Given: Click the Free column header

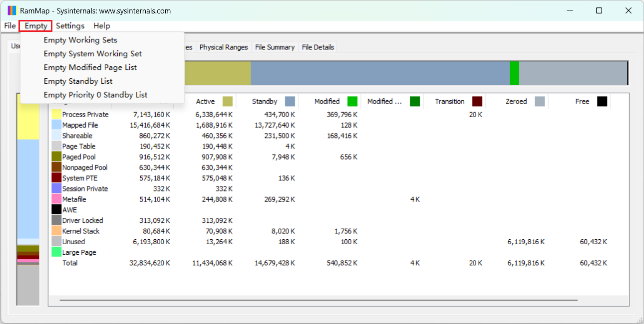Looking at the screenshot, I should pyautogui.click(x=582, y=102).
